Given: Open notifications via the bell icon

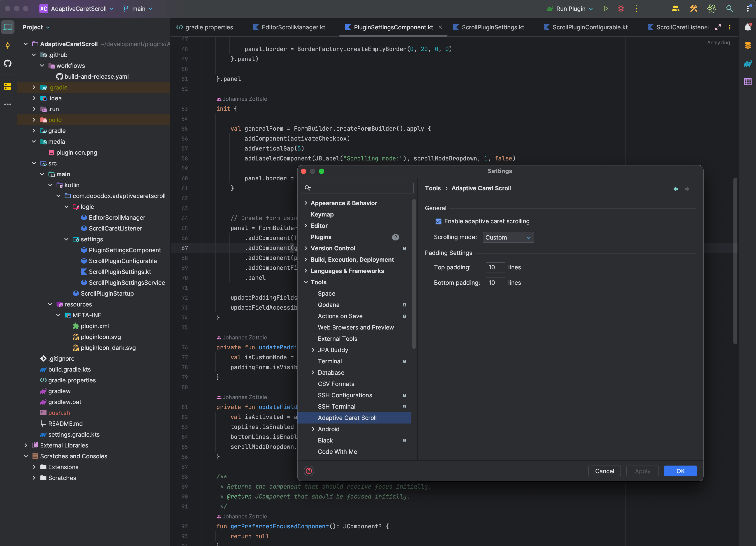Looking at the screenshot, I should tap(748, 27).
